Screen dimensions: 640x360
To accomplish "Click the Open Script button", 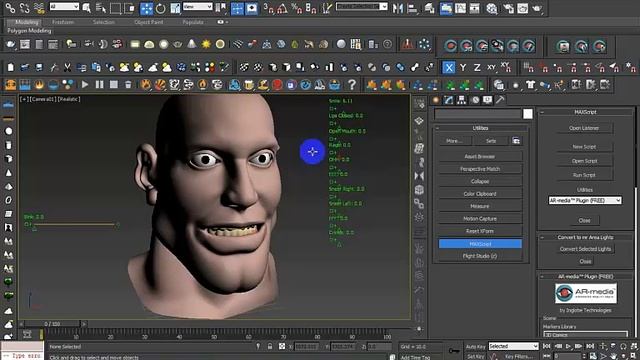I will click(584, 161).
